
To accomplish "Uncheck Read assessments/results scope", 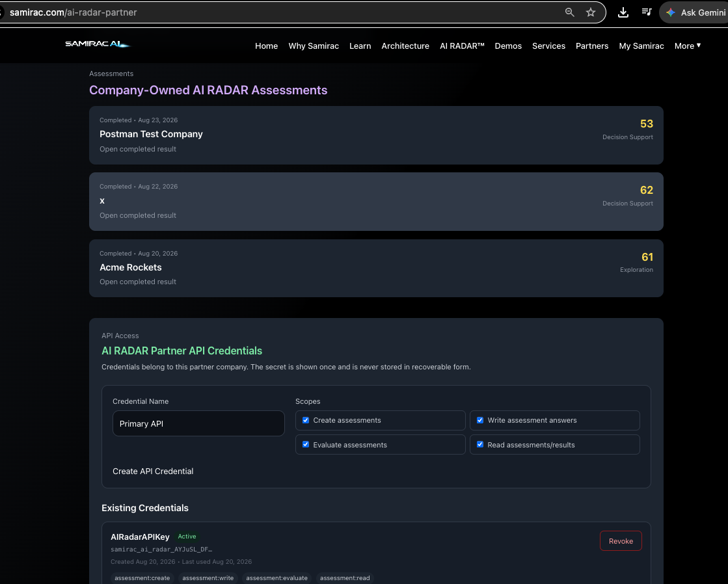I will 480,444.
